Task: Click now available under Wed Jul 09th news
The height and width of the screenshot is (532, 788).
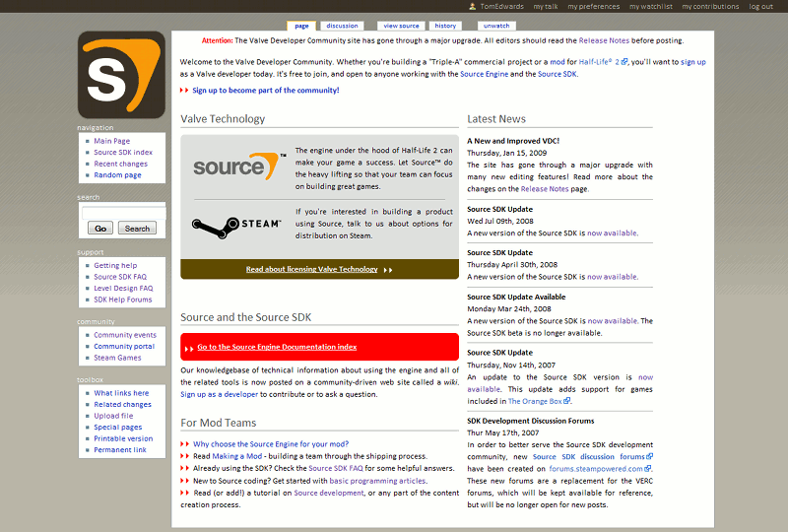Action: 612,233
